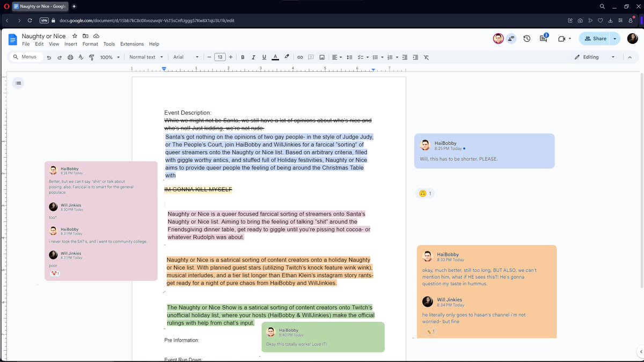This screenshot has height=362, width=644.
Task: Expand the numbered list options arrow
Action: (x=397, y=57)
